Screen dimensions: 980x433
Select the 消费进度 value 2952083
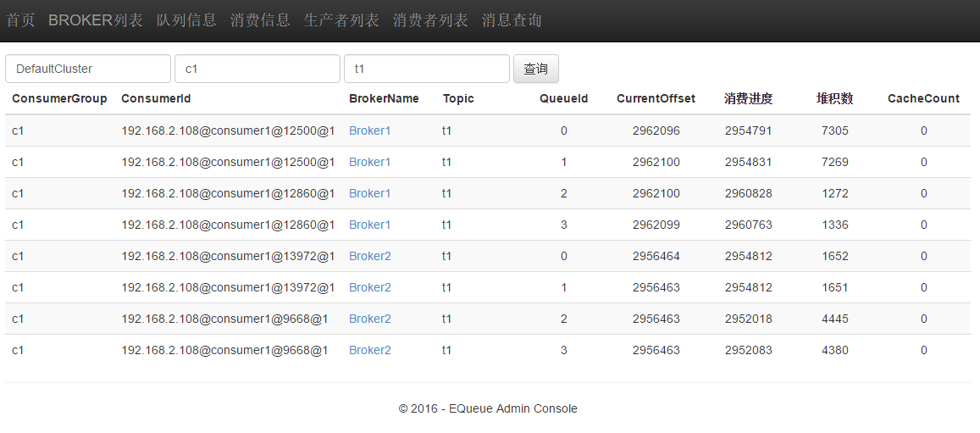[749, 350]
